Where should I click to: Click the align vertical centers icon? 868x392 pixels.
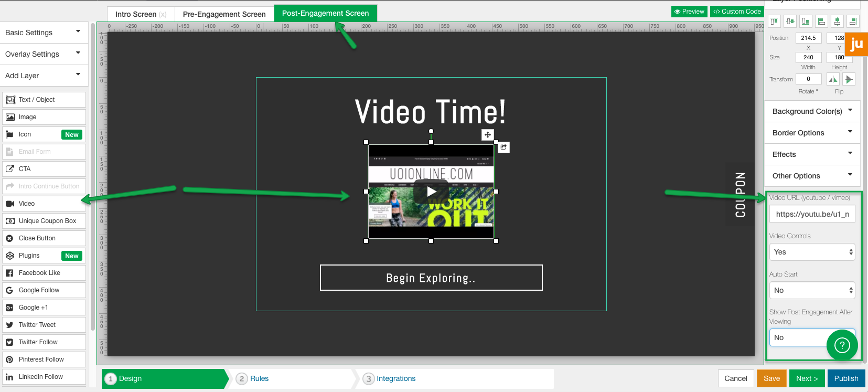[x=790, y=22]
